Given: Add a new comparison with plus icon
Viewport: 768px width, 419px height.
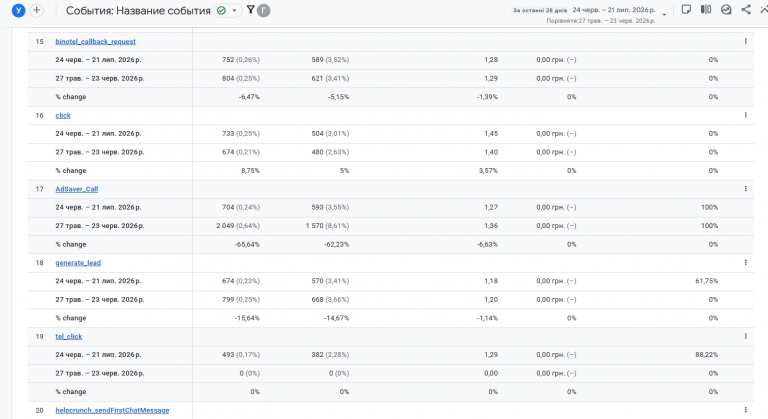Looking at the screenshot, I should coord(37,10).
